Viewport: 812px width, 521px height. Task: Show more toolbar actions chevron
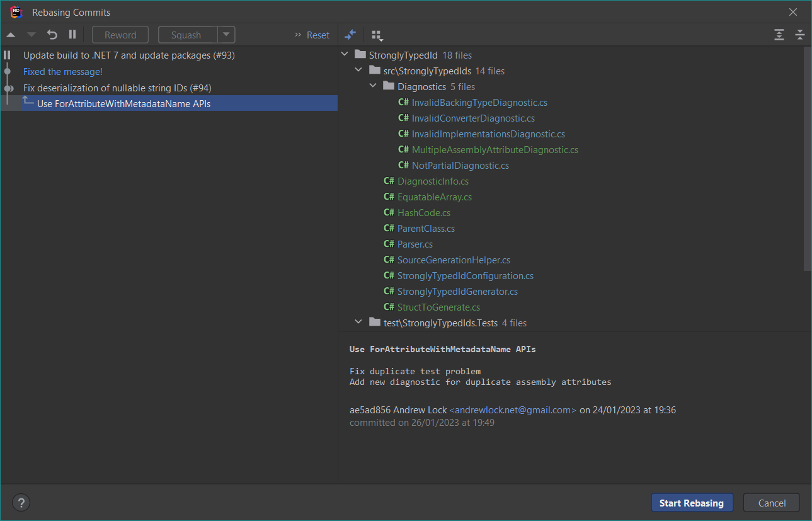coord(298,35)
